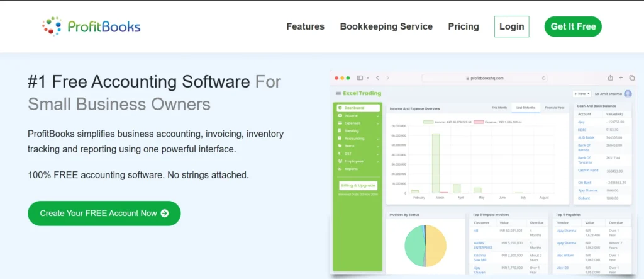Click the browser forward arrow
The width and height of the screenshot is (644, 279).
tap(387, 77)
